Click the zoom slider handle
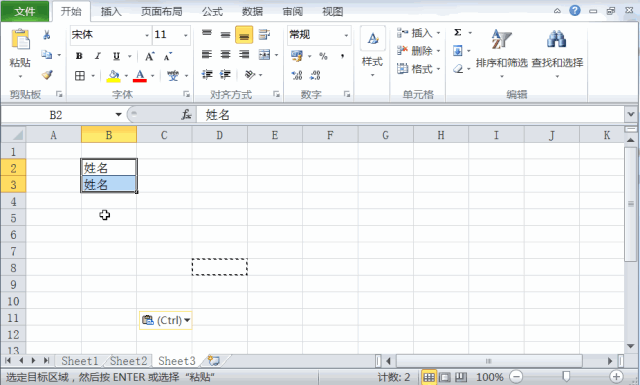Viewport: 640px width, 385px height. [x=566, y=376]
